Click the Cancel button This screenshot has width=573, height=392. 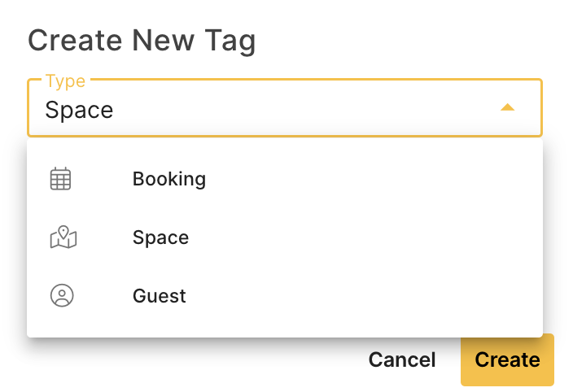tap(402, 360)
